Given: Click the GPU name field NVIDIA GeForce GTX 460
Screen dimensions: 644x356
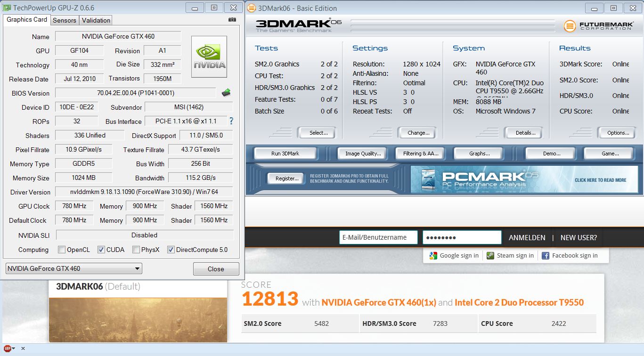Looking at the screenshot, I should 118,36.
